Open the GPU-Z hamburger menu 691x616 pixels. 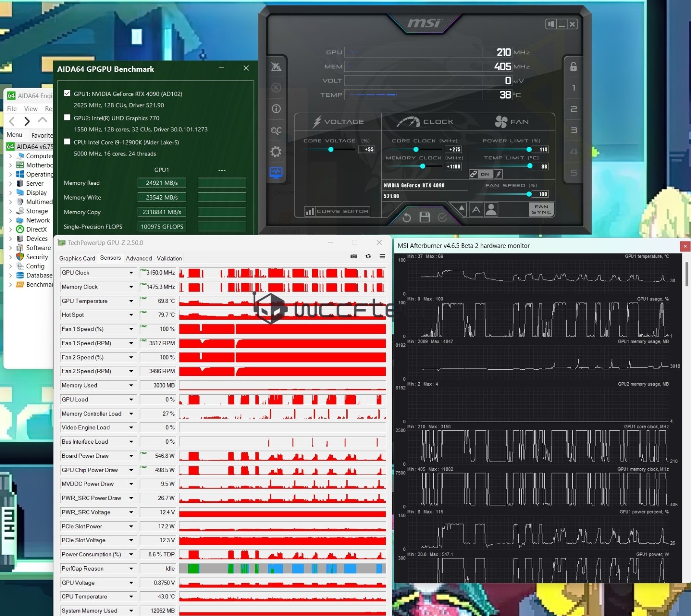pos(382,256)
